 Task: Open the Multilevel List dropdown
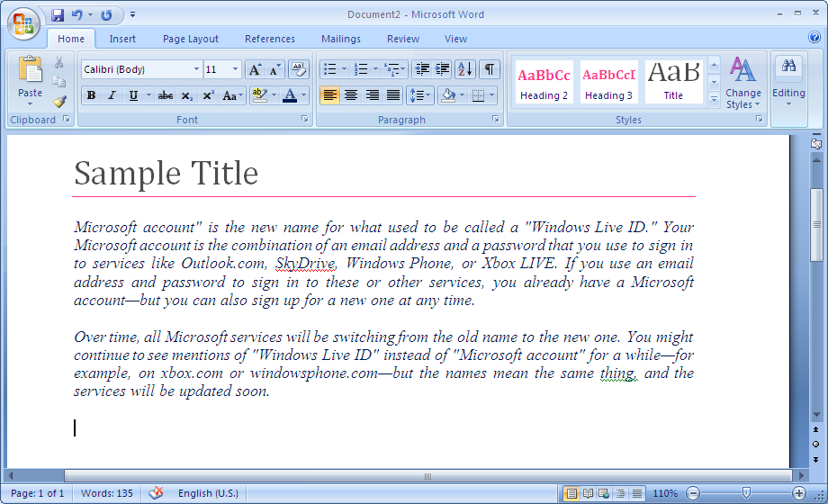pyautogui.click(x=403, y=69)
